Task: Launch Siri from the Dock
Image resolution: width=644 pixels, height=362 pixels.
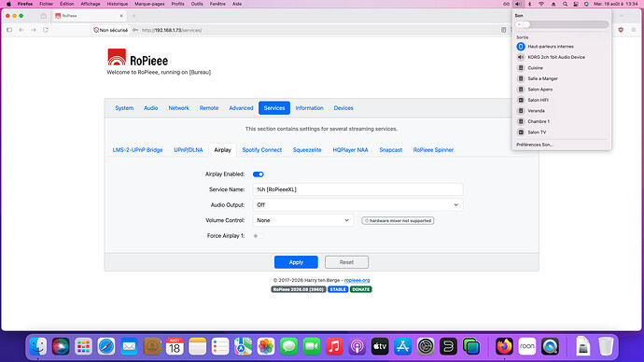Action: point(61,346)
